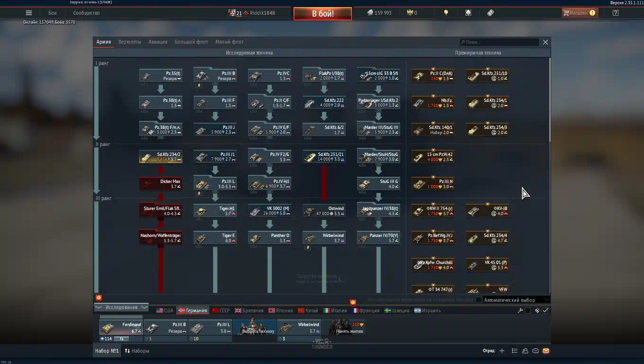644x364 pixels.
Task: Switch to the Большой флот tab
Action: pyautogui.click(x=191, y=42)
